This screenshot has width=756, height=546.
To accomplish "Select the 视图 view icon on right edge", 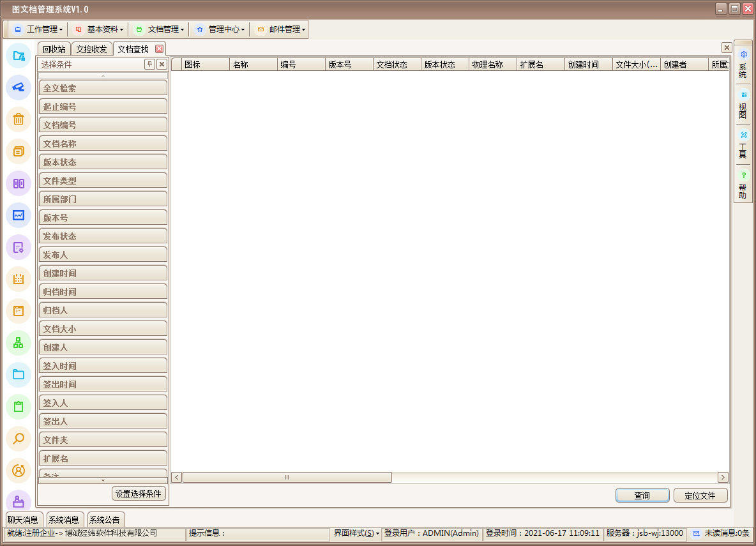I will coord(743,103).
